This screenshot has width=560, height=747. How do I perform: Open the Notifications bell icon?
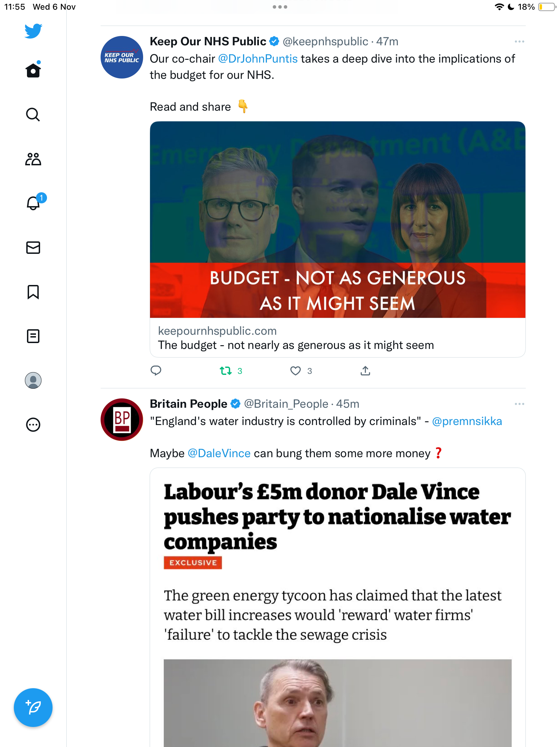(34, 203)
